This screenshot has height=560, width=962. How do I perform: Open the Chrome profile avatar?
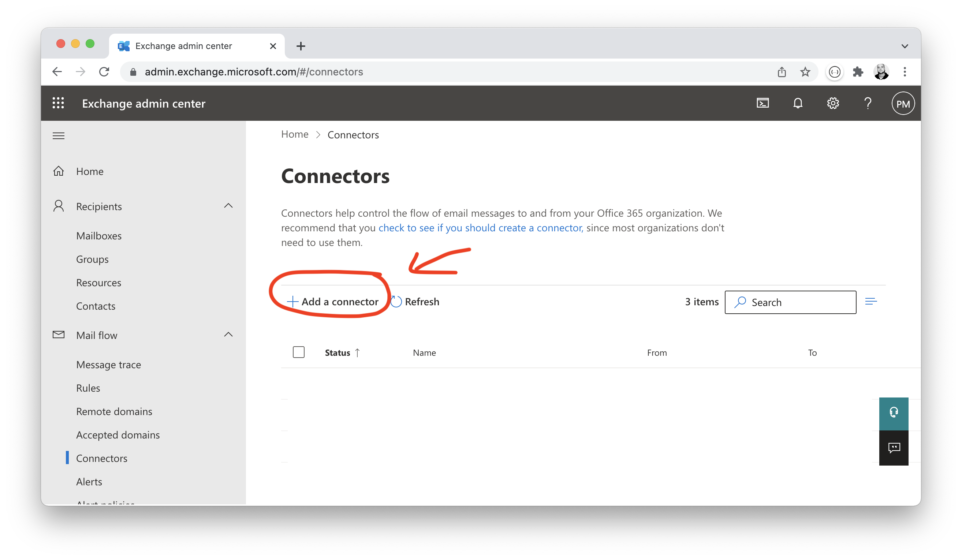pos(881,72)
